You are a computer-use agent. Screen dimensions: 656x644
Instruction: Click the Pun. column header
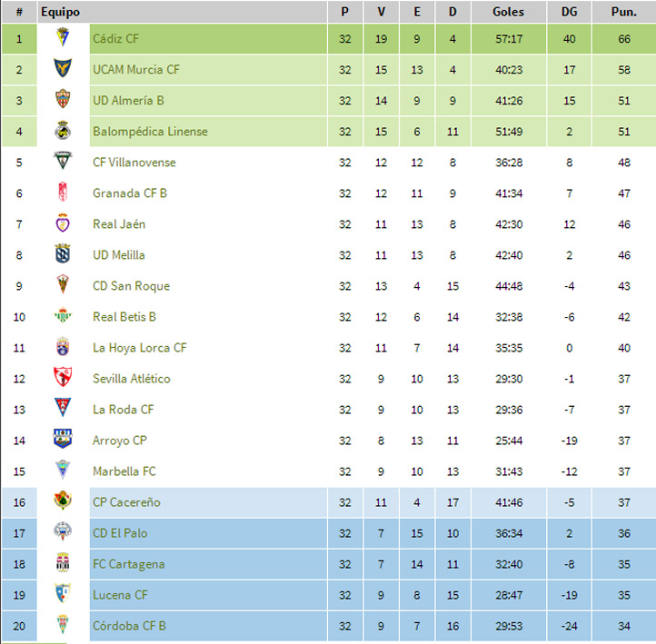[624, 12]
